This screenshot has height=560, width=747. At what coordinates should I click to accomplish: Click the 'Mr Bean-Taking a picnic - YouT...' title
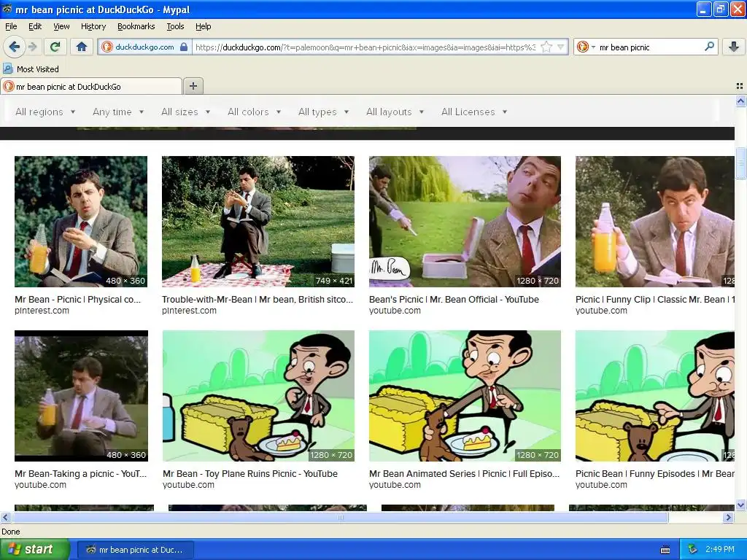point(80,474)
